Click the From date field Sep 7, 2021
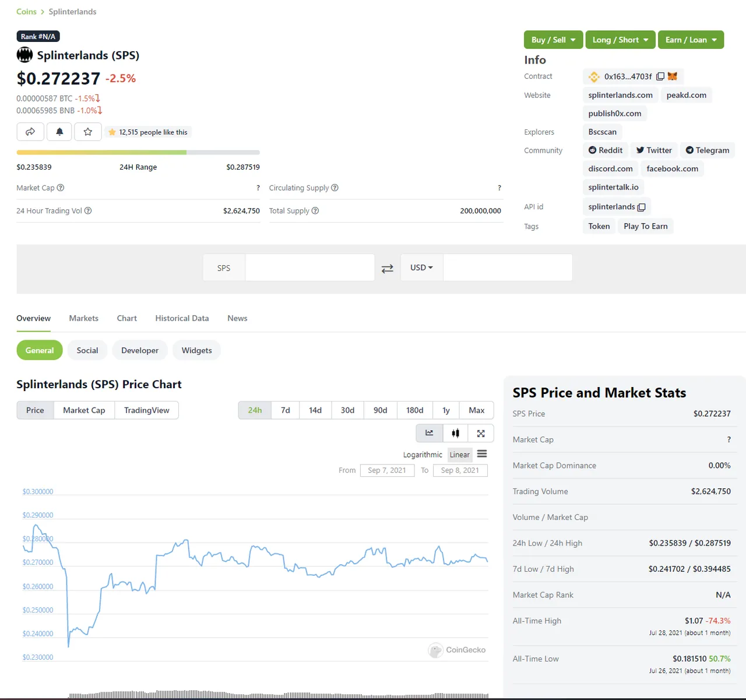Screen dimensions: 746x700 387,470
